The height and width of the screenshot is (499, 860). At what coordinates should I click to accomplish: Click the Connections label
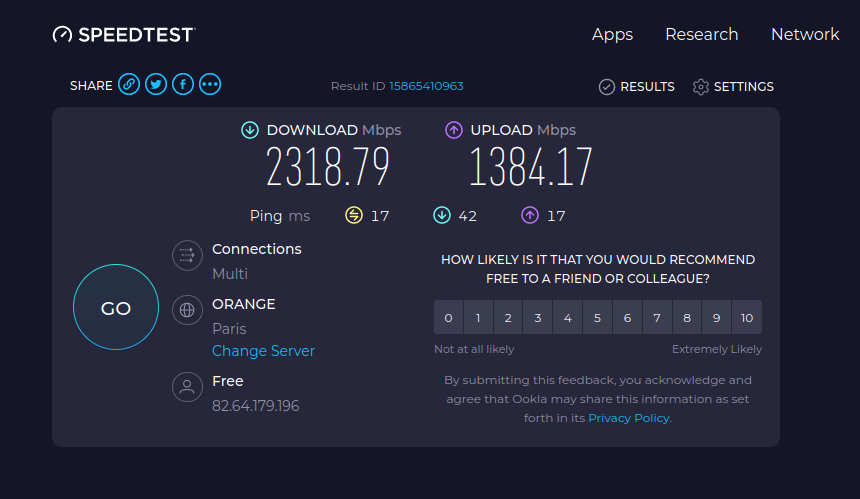pos(257,249)
